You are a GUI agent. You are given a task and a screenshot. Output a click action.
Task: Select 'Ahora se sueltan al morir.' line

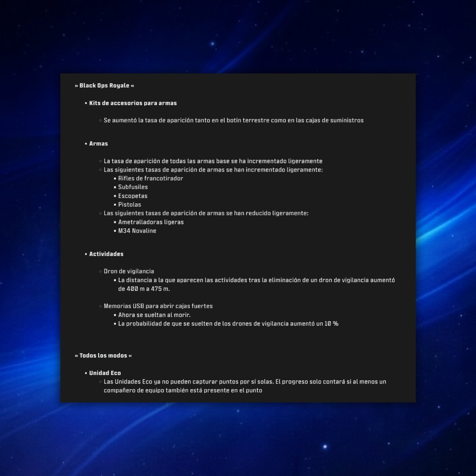tap(154, 315)
